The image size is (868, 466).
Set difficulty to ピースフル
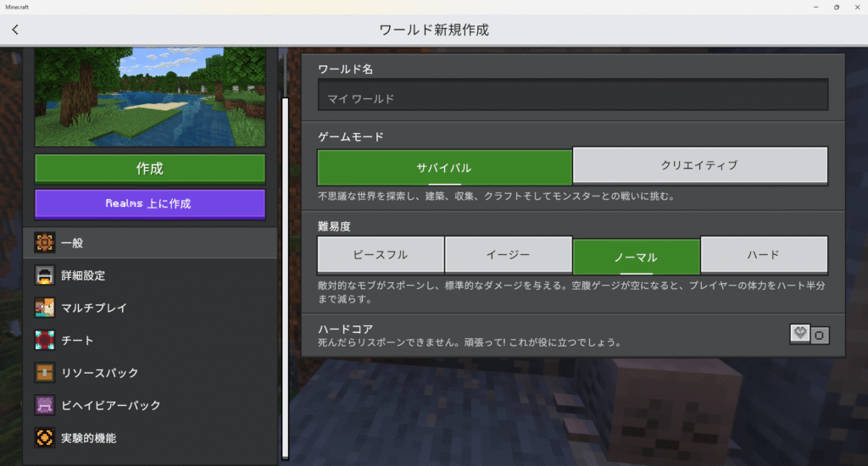381,255
